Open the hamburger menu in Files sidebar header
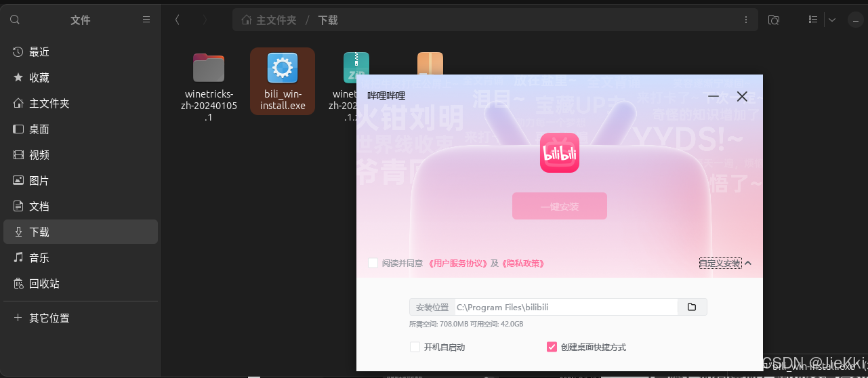The width and height of the screenshot is (868, 378). pyautogui.click(x=146, y=20)
